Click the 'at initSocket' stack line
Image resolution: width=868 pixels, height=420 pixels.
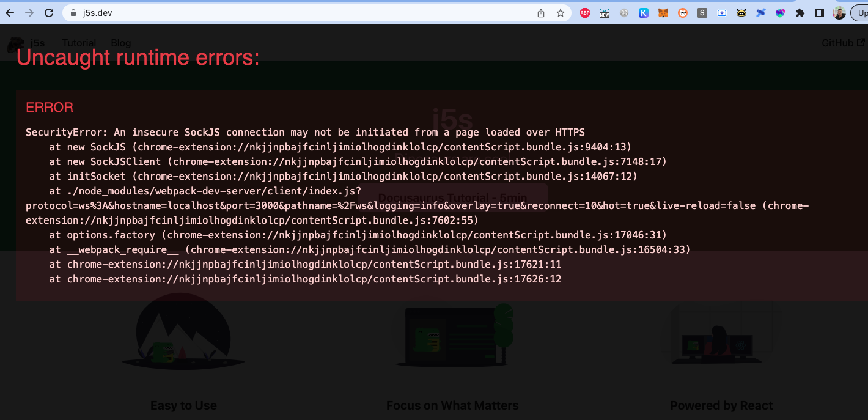(x=343, y=177)
